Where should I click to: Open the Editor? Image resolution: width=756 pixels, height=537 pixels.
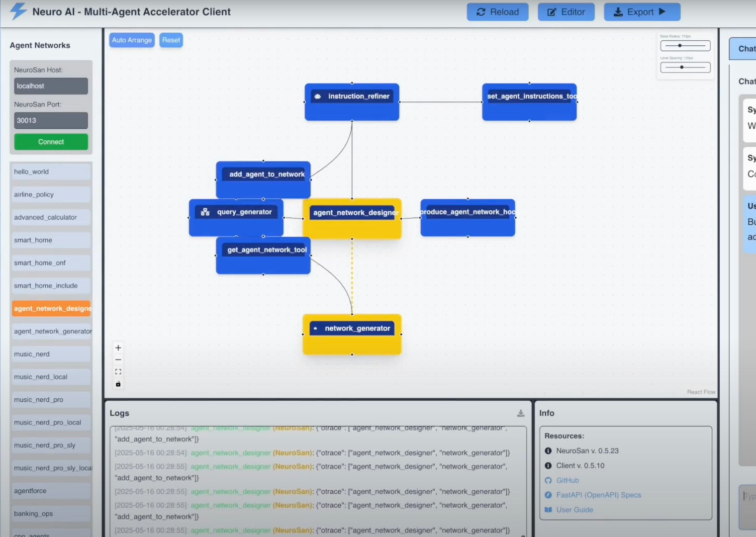pos(566,12)
